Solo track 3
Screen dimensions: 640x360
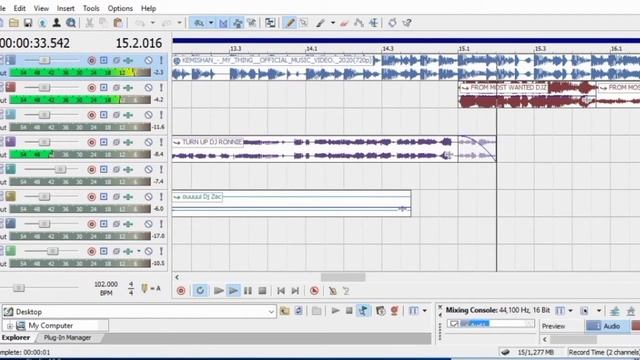[x=161, y=115]
